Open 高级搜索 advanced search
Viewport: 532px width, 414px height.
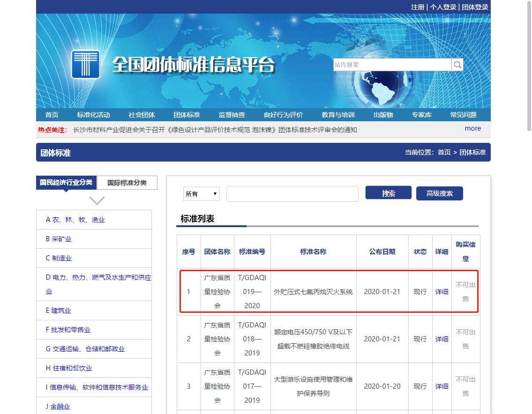(x=439, y=193)
